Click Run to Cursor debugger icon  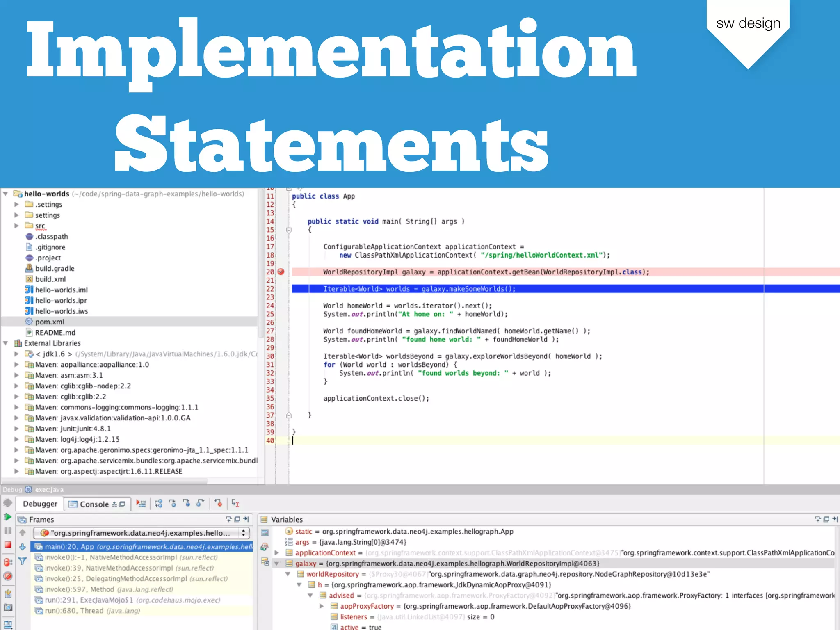tap(235, 503)
